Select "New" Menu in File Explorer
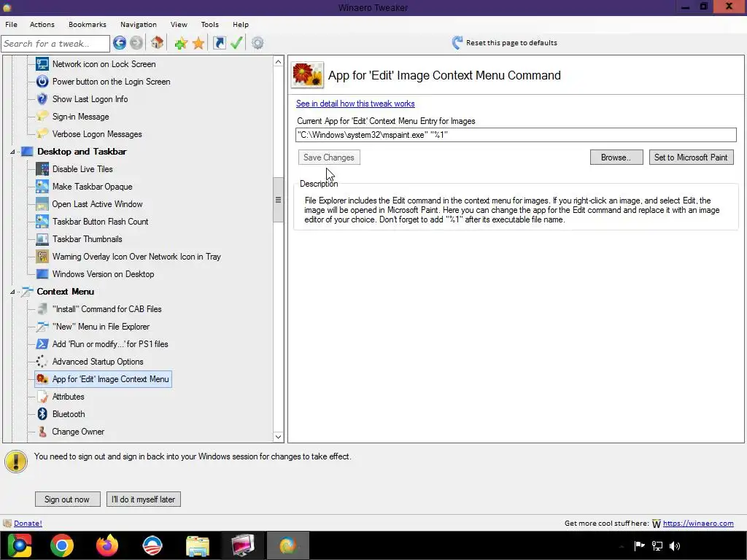Viewport: 747px width, 560px height. click(101, 327)
